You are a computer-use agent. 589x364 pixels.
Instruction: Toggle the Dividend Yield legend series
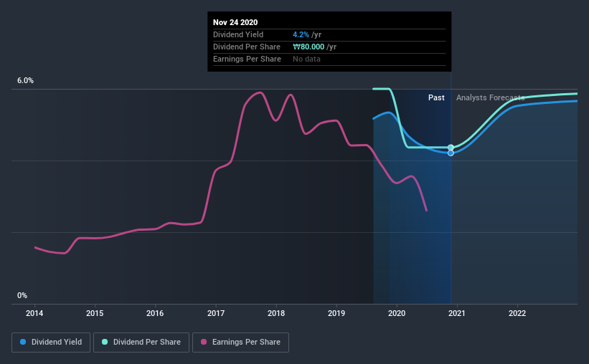point(51,343)
